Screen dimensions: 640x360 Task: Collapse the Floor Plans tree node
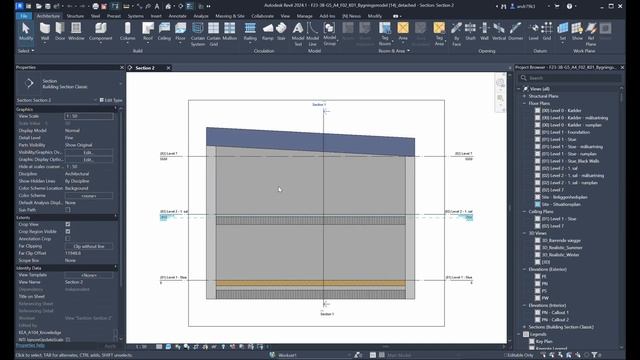pos(524,103)
